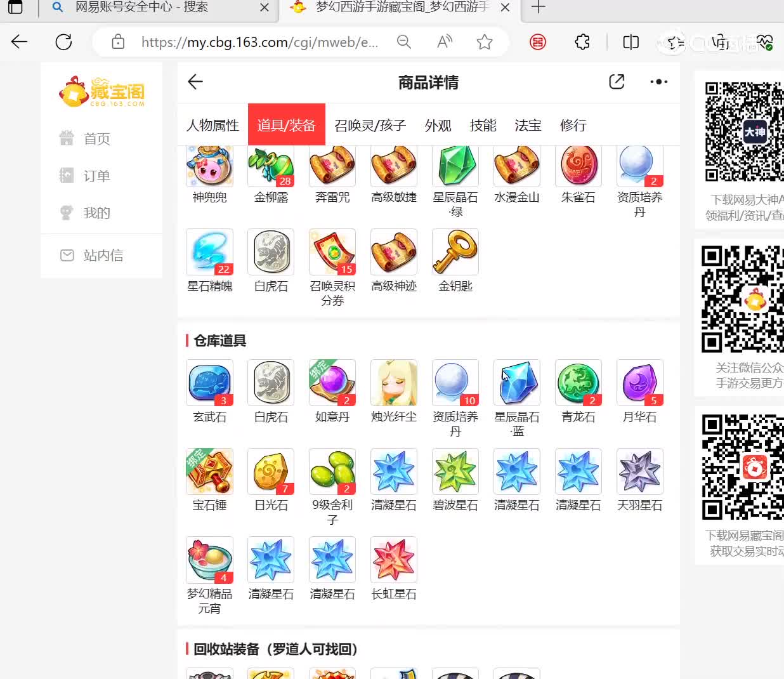The width and height of the screenshot is (784, 679).
Task: Add this page to favorites
Action: click(x=485, y=42)
